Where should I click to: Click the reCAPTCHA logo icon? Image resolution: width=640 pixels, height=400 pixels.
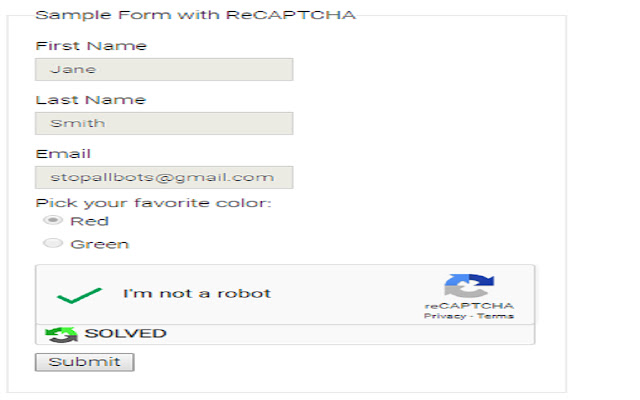tap(469, 285)
